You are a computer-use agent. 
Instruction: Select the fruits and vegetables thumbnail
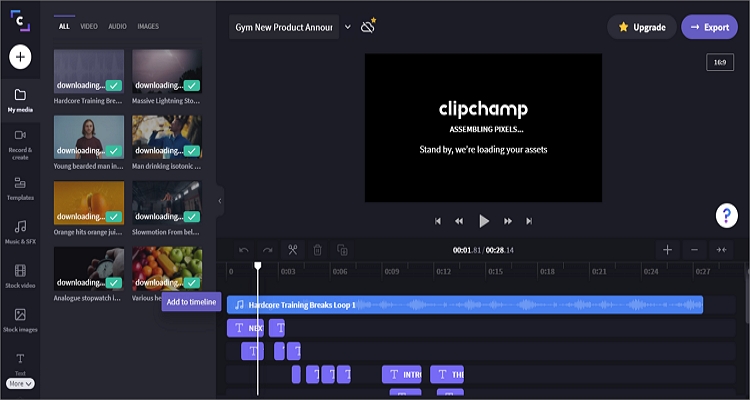[x=167, y=268]
